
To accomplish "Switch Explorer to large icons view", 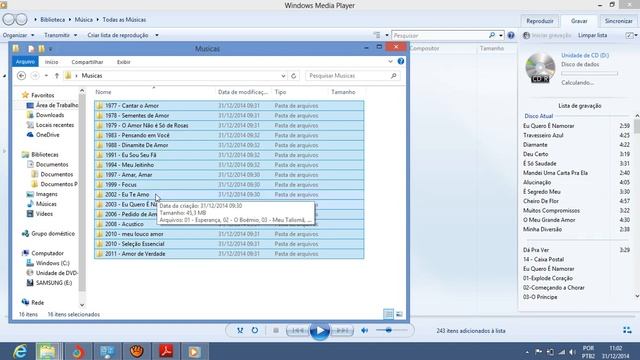I will [399, 314].
